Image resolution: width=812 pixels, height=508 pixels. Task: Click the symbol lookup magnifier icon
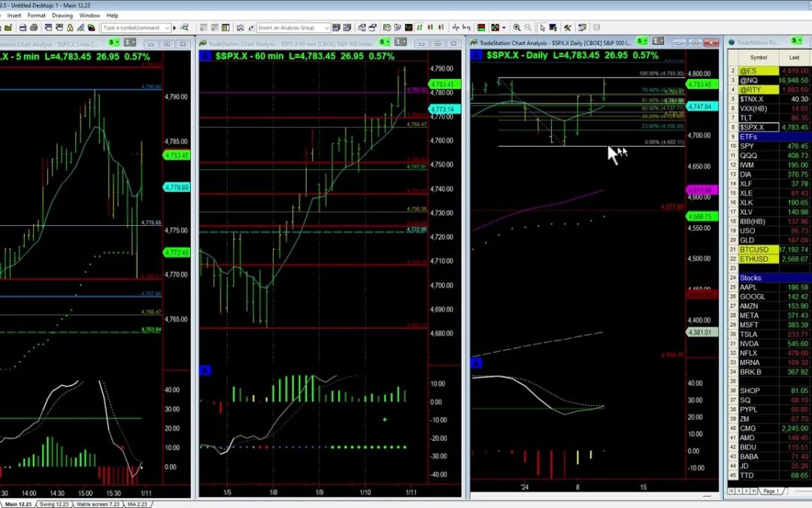(184, 28)
